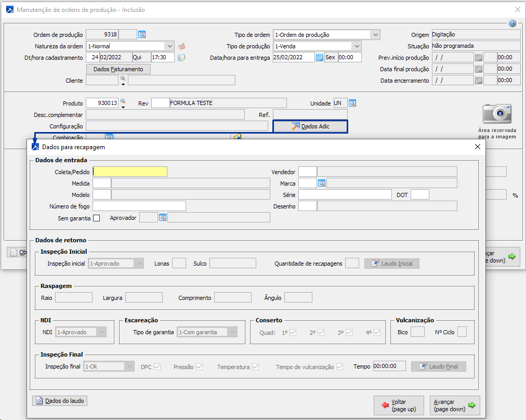Open the Natureza da ordem dropdown
This screenshot has width=526, height=420.
coord(169,46)
